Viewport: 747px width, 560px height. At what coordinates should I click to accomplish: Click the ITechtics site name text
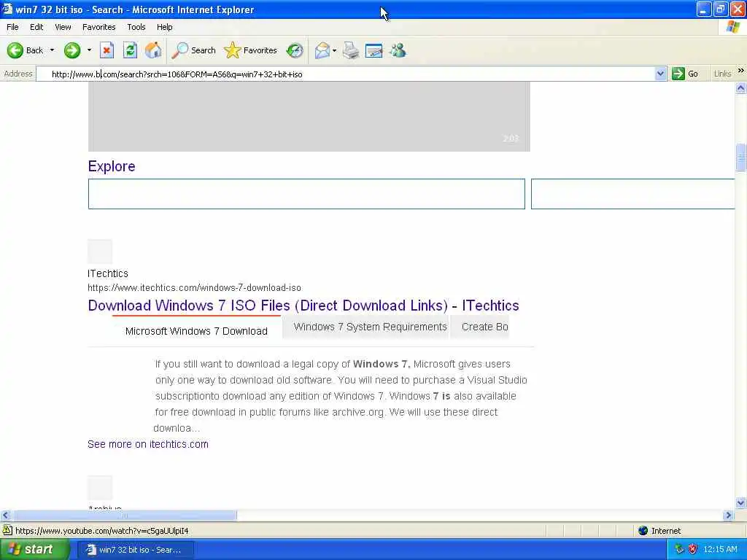(108, 273)
